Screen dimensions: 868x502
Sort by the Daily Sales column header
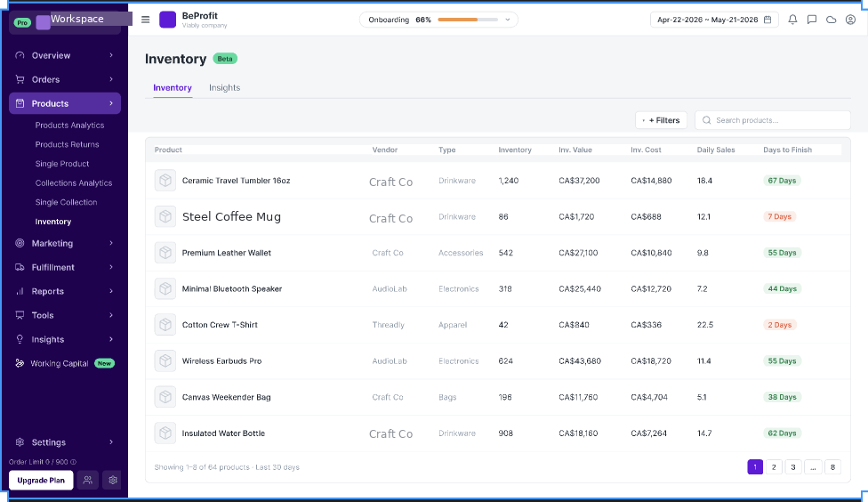coord(716,150)
